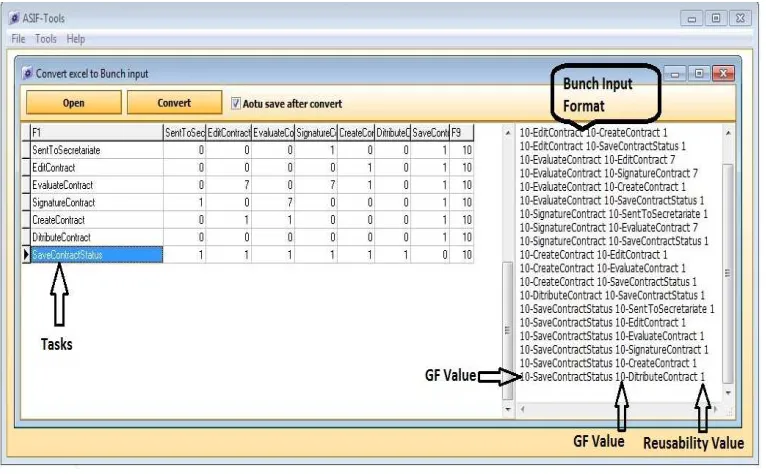Click the Convert excel to Bunch input window icon
This screenshot has width=766, height=474.
27,73
